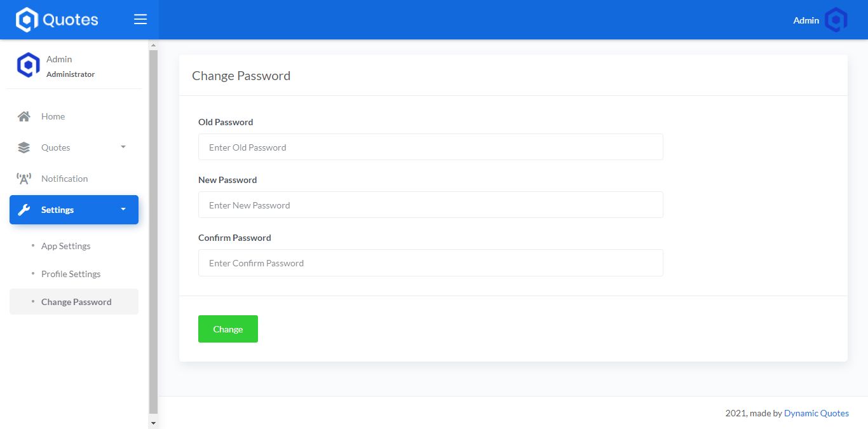
Task: Click the Quotes layers icon
Action: coord(24,147)
